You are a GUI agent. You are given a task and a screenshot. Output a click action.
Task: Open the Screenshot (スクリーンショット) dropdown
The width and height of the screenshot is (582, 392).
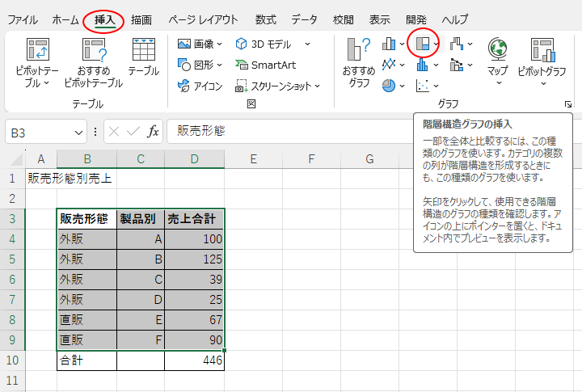[x=318, y=86]
